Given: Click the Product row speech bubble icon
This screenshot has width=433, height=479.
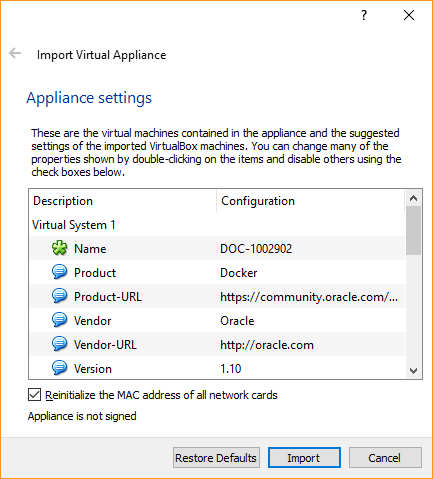Looking at the screenshot, I should (x=60, y=272).
